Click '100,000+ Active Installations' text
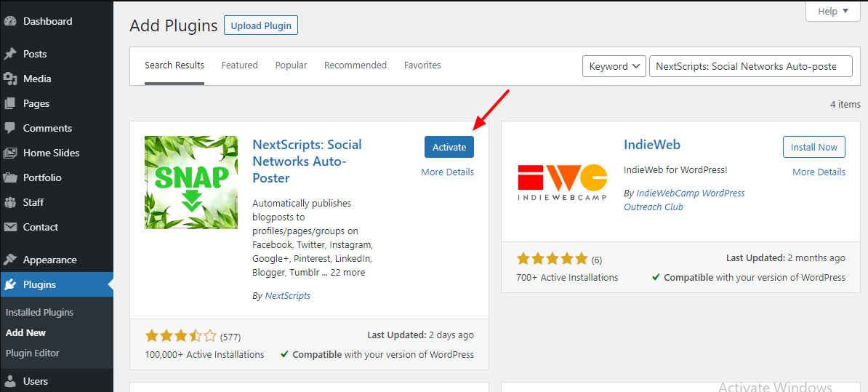Viewport: 868px width, 392px height. pyautogui.click(x=204, y=354)
